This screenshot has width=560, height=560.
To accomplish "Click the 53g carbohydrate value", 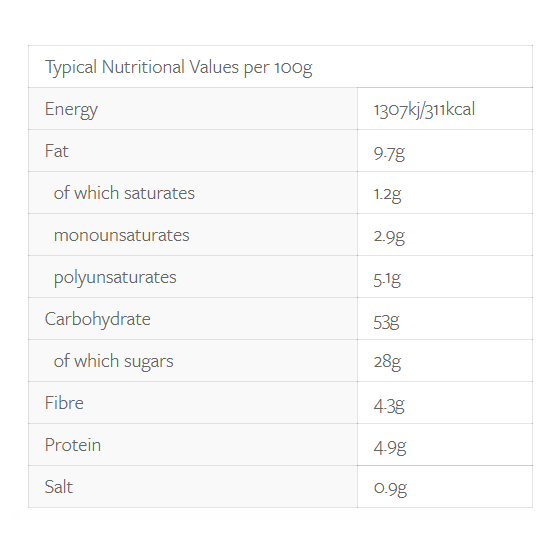I will [386, 321].
